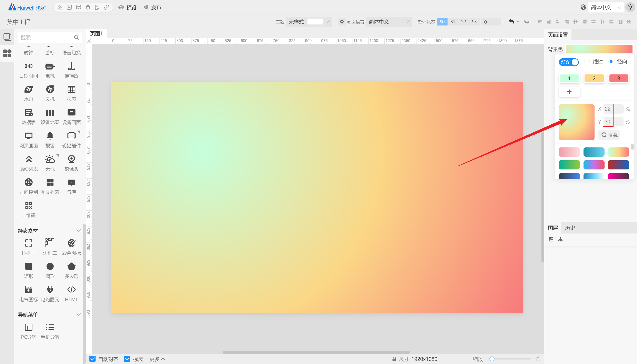Add the 数据表 data table component
Screen dimensions: 637x364
(29, 116)
